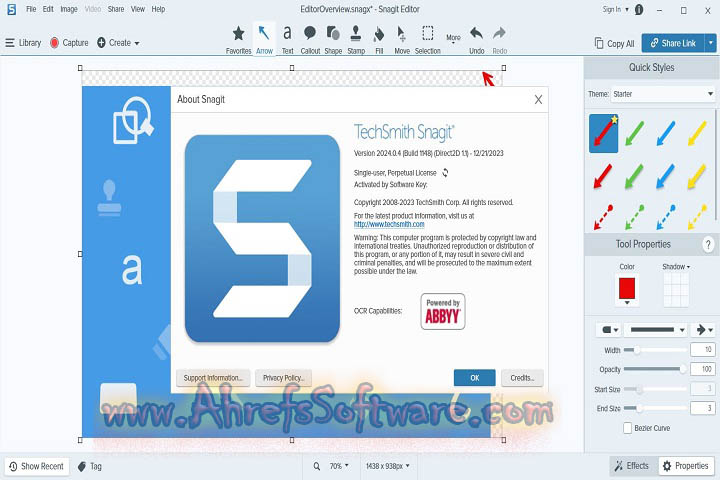Screen dimensions: 720x480
Task: Toggle the Effects panel
Action: tap(630, 466)
